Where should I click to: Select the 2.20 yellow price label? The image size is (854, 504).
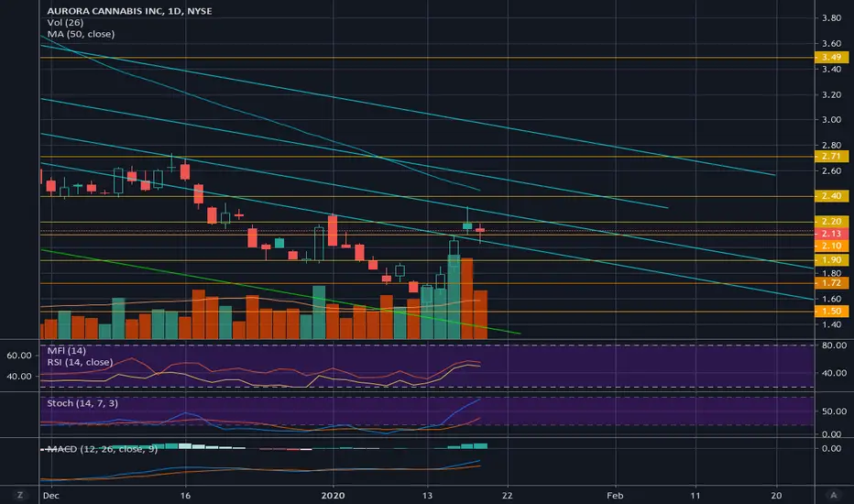[x=831, y=221]
